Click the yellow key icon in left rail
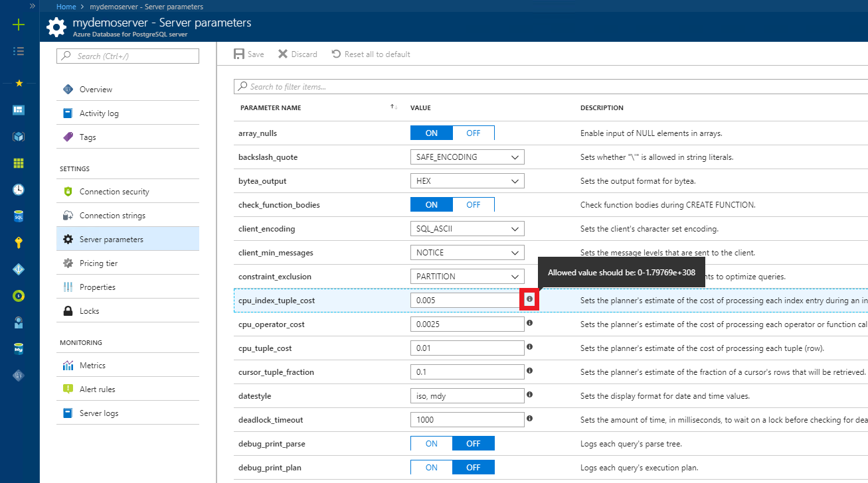Screen dimensions: 868x483 (19, 242)
